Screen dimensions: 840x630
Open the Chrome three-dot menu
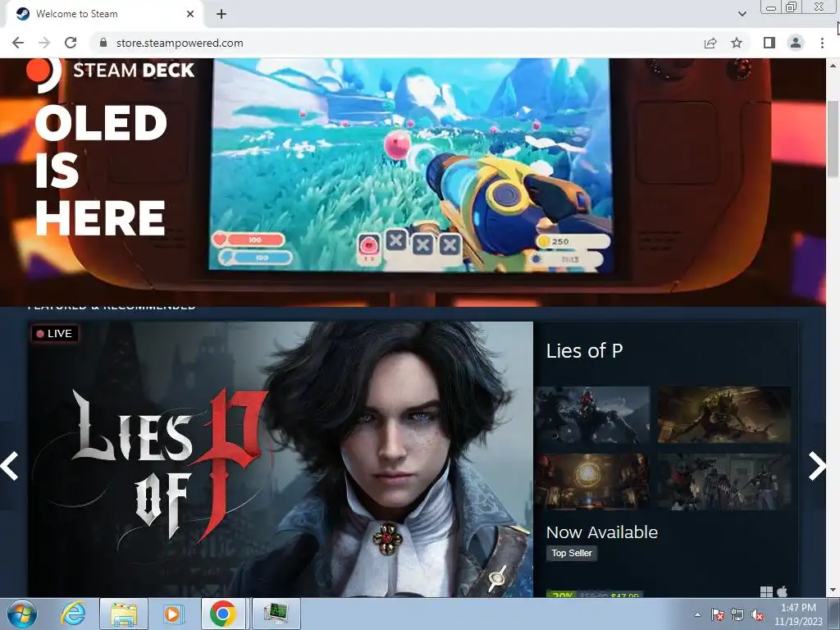click(x=822, y=43)
